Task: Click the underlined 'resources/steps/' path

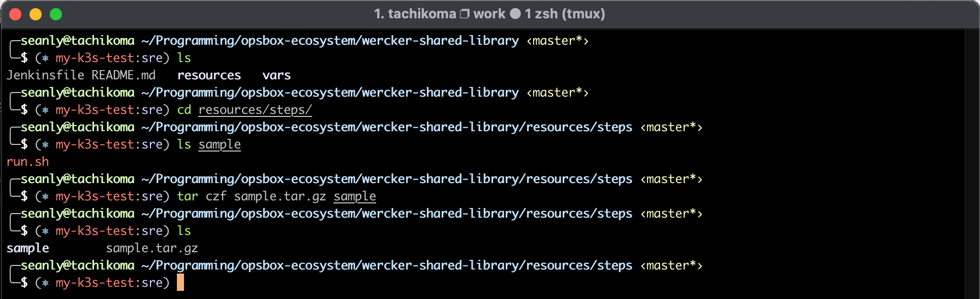Action: 255,110
